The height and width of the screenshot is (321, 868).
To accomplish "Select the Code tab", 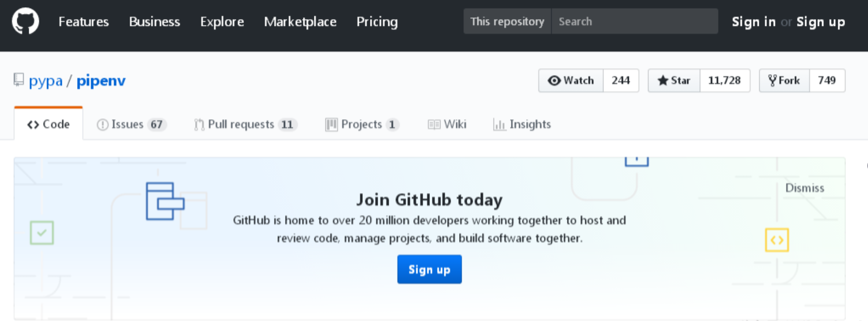I will pos(48,124).
